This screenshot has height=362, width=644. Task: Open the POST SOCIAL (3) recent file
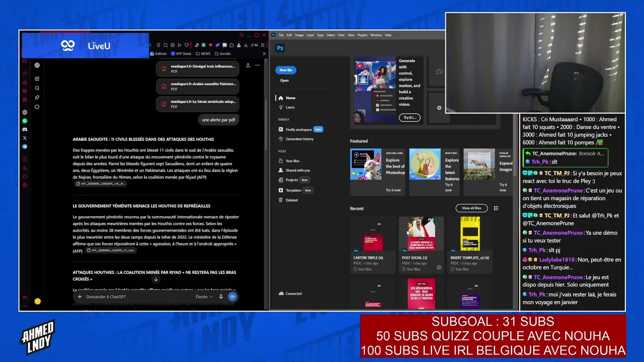tap(421, 245)
